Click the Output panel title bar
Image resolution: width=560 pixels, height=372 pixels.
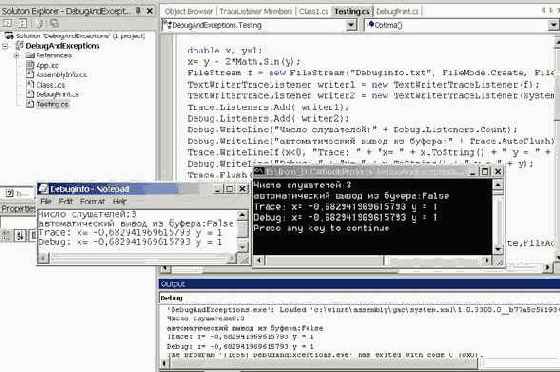pyautogui.click(x=359, y=284)
